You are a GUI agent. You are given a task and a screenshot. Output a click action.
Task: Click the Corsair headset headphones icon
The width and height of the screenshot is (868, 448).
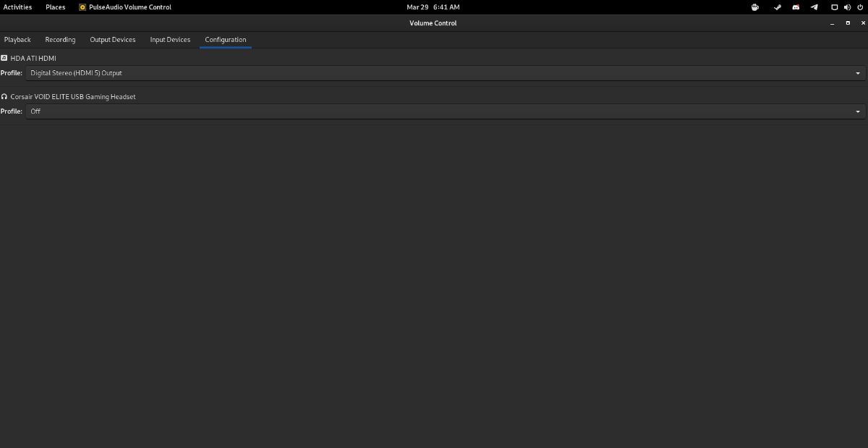[4, 96]
